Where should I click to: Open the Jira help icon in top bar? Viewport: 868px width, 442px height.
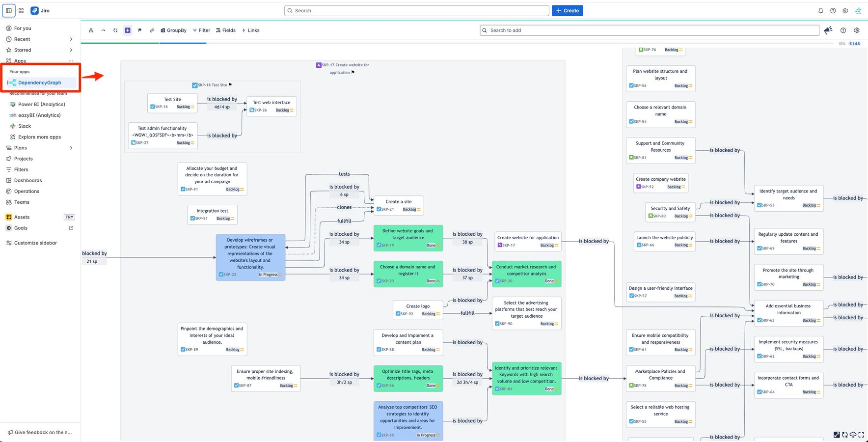[833, 10]
